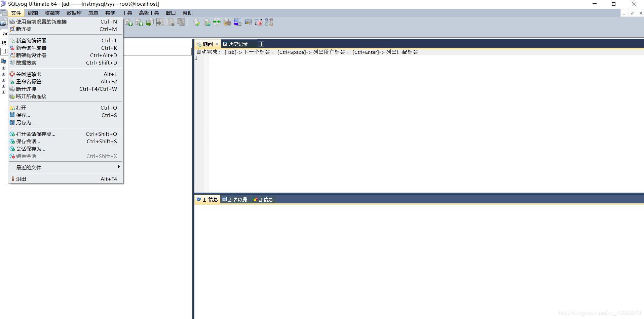
Task: Select the 2 表数据 result tab
Action: tap(235, 199)
